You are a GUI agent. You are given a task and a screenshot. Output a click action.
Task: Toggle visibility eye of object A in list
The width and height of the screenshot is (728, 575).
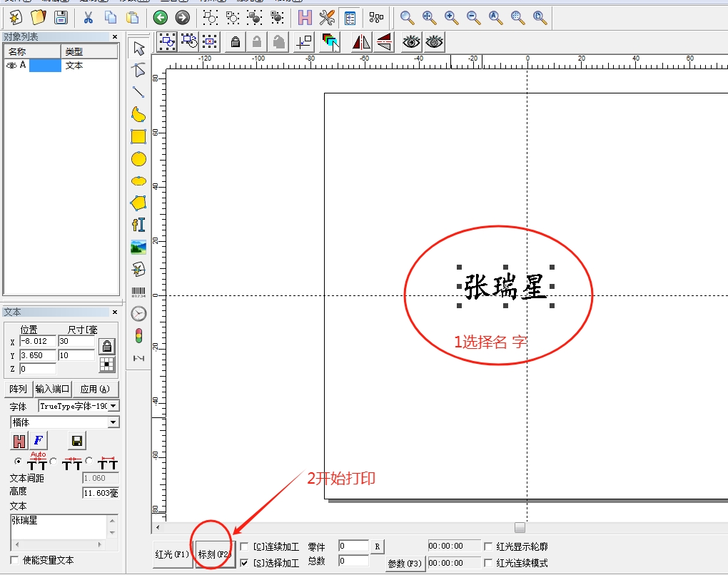pyautogui.click(x=11, y=66)
